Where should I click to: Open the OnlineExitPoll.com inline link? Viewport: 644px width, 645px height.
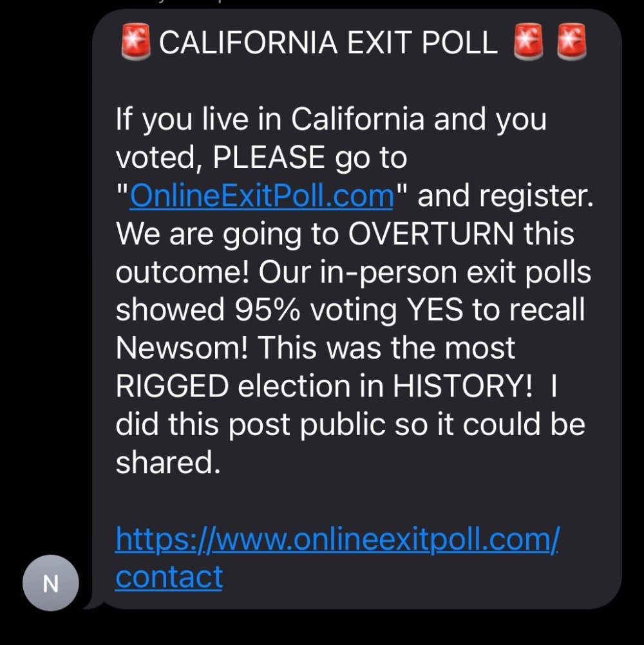[261, 195]
